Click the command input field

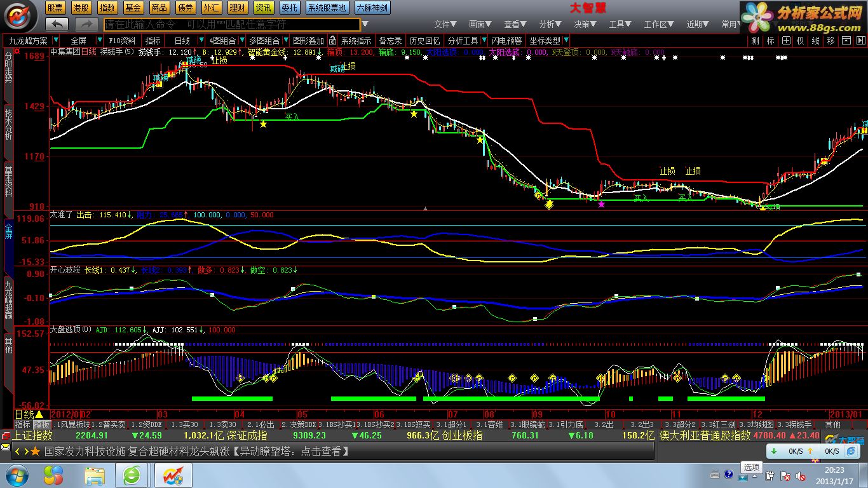pos(231,24)
